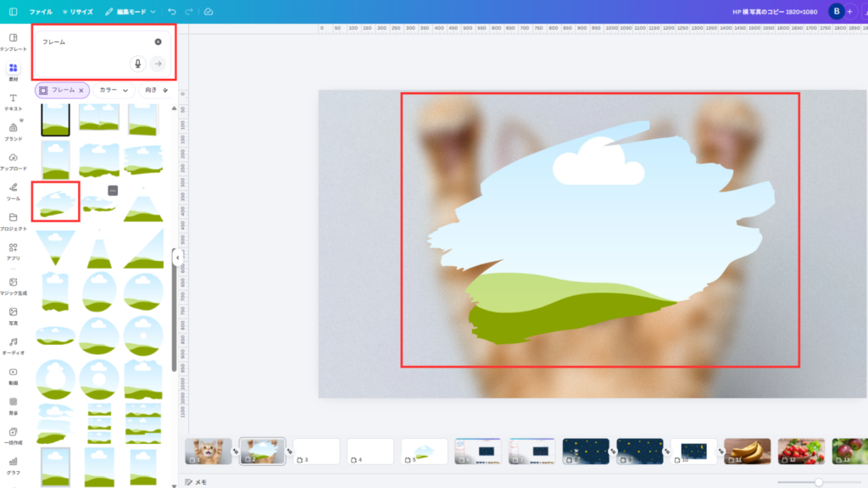The image size is (868, 488).
Task: Adjust the zoom slider at bottom right
Action: pyautogui.click(x=818, y=482)
